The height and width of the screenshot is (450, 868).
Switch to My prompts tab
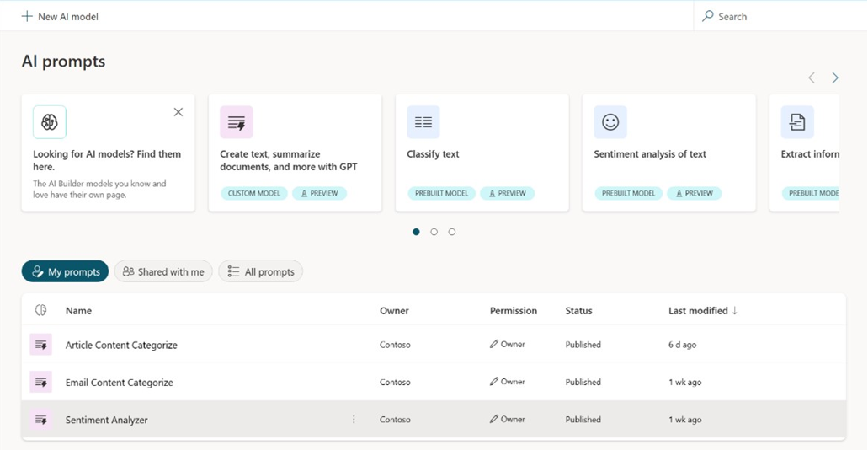click(66, 271)
